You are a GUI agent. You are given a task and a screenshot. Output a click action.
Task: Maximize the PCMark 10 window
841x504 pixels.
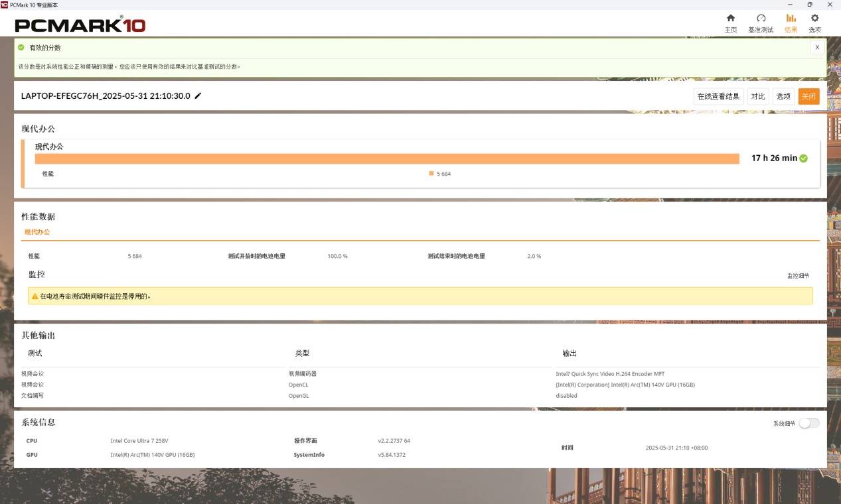tap(810, 5)
